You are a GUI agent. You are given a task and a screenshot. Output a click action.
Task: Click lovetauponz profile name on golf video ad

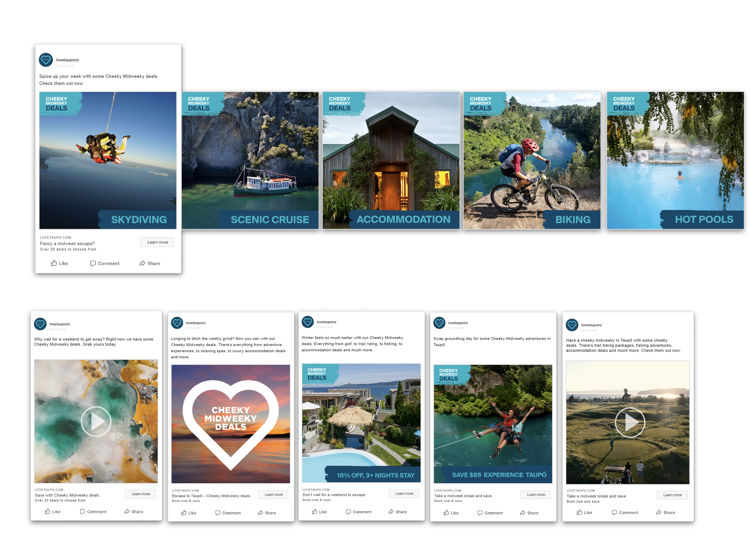(591, 325)
